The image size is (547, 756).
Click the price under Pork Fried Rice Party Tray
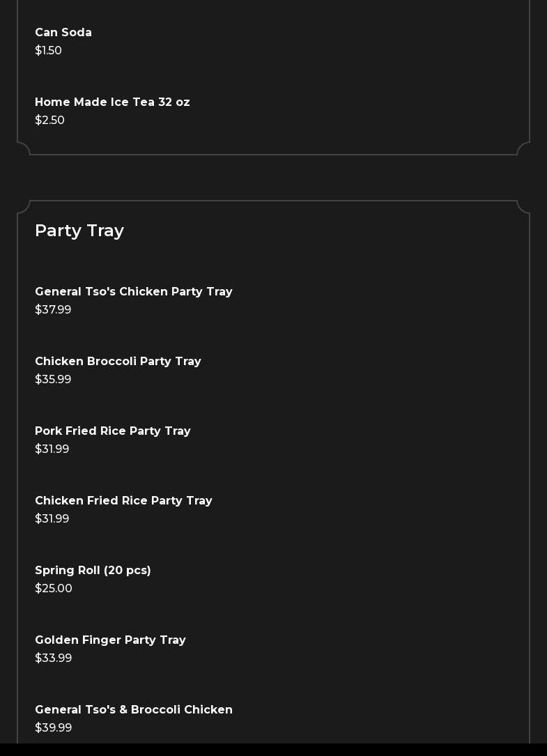click(52, 449)
